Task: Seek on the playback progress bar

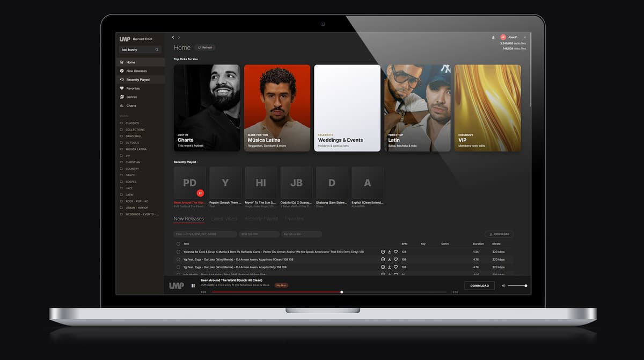Action: point(329,292)
